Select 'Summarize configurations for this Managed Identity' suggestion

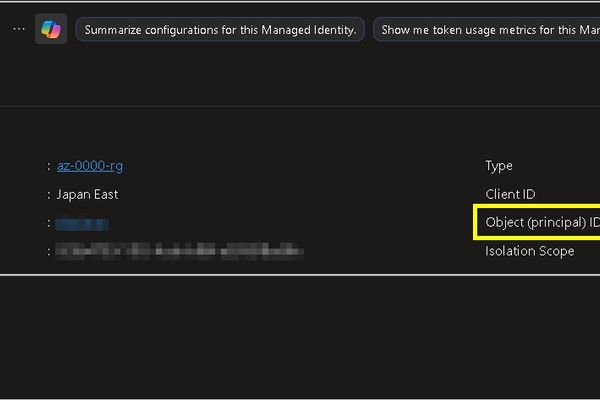click(220, 30)
